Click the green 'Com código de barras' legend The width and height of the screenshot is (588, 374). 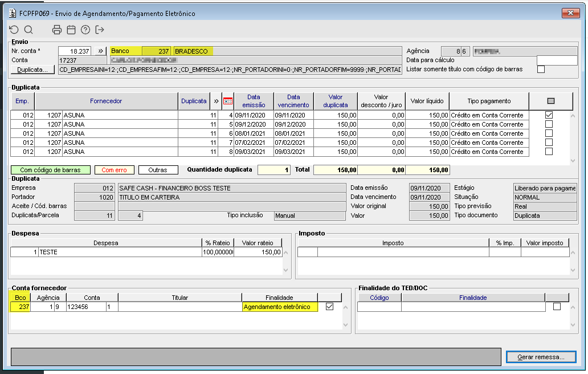(50, 170)
